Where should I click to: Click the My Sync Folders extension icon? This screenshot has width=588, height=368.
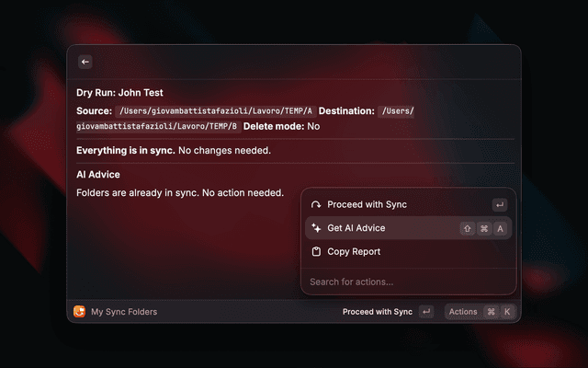coord(79,312)
